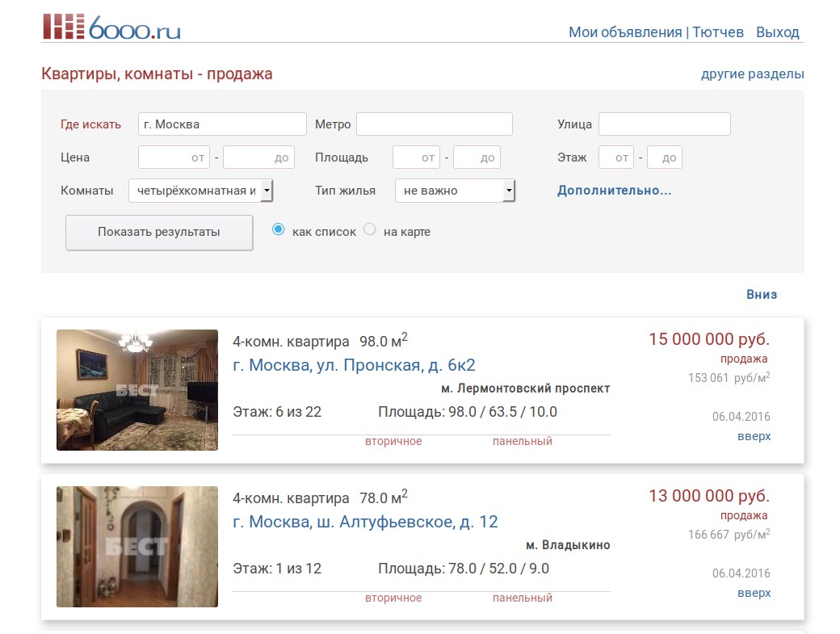Select the 'на карте' radio button

coord(370,229)
